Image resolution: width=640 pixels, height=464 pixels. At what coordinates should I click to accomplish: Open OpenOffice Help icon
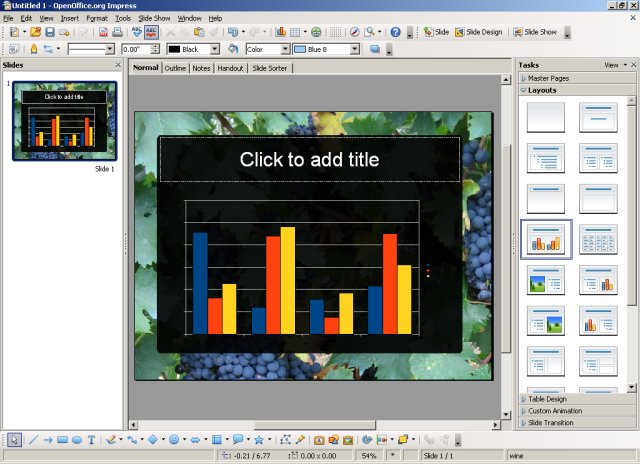(x=395, y=32)
